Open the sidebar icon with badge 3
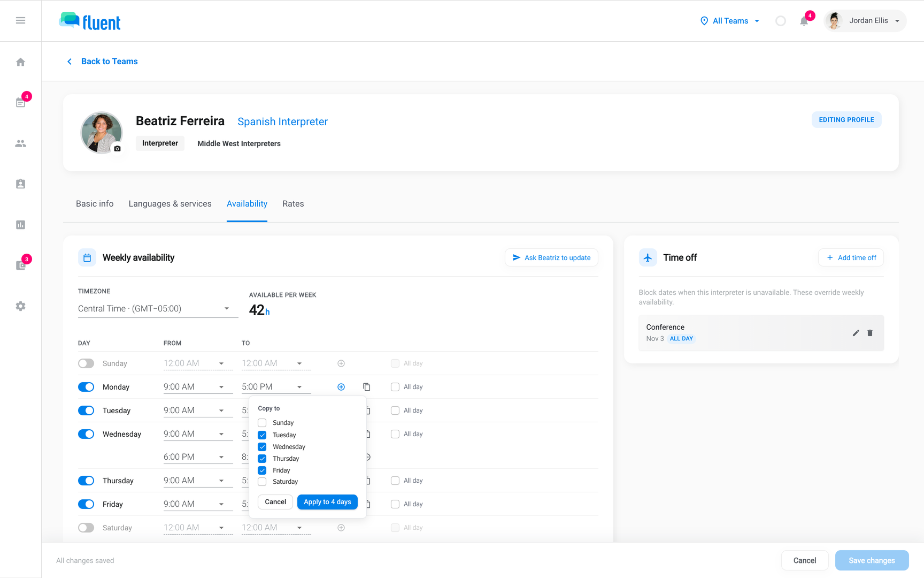This screenshot has width=924, height=578. pyautogui.click(x=20, y=265)
